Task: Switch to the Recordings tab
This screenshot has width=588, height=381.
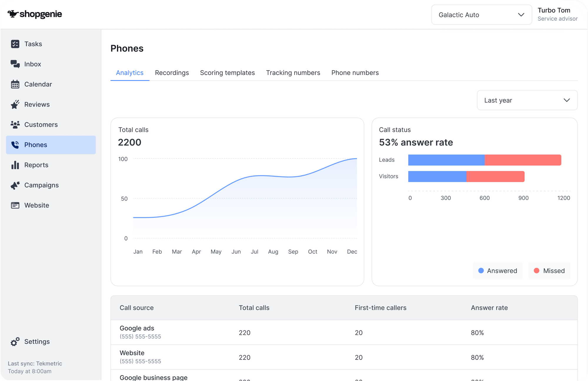Action: (x=172, y=73)
